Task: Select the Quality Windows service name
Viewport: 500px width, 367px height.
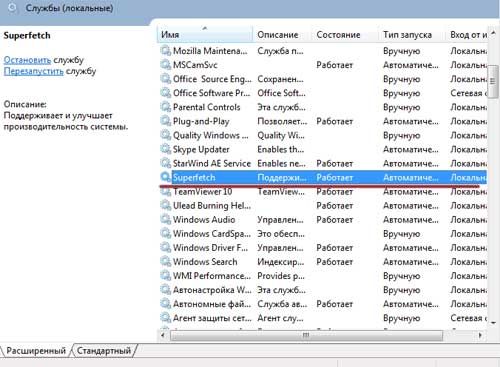Action: [x=211, y=135]
